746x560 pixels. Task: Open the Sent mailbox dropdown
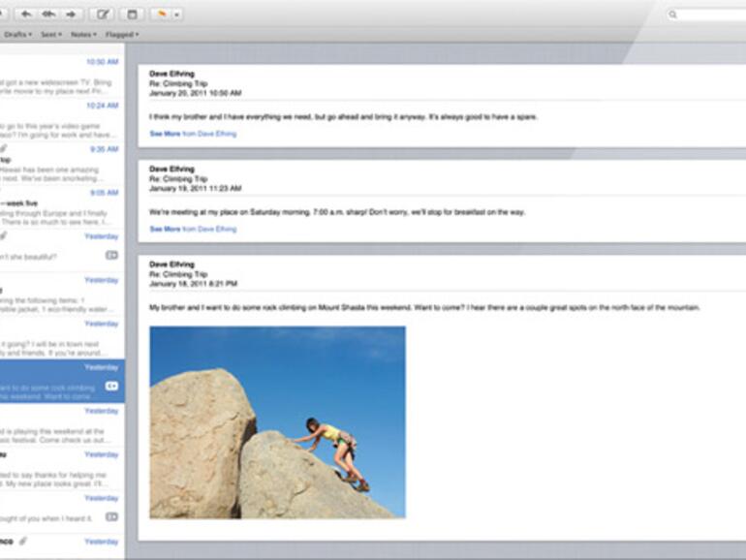click(51, 34)
